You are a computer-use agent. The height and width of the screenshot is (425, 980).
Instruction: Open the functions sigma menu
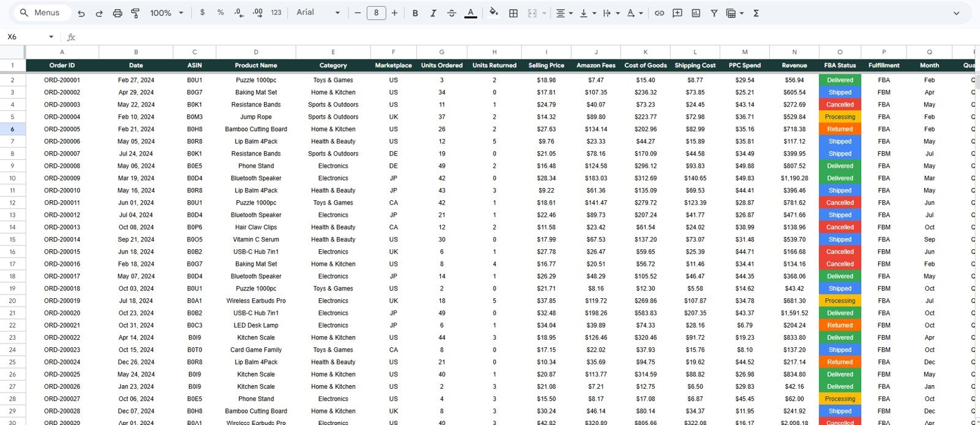click(x=756, y=13)
